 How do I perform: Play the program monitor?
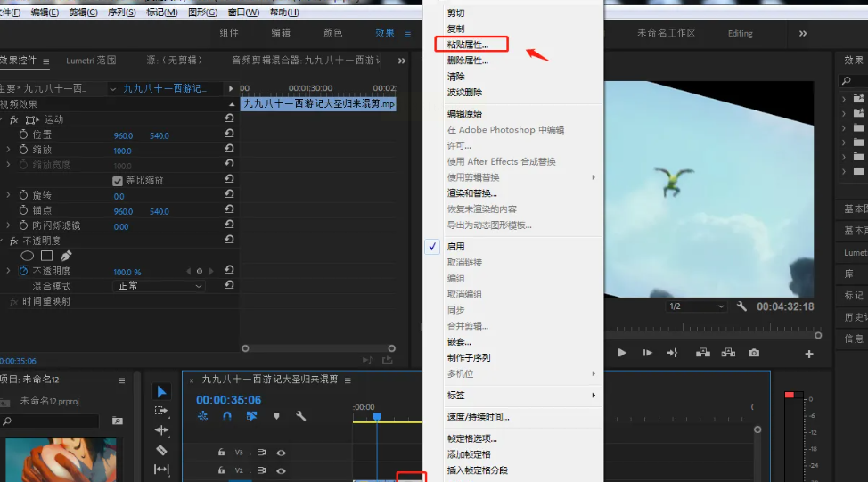point(621,353)
